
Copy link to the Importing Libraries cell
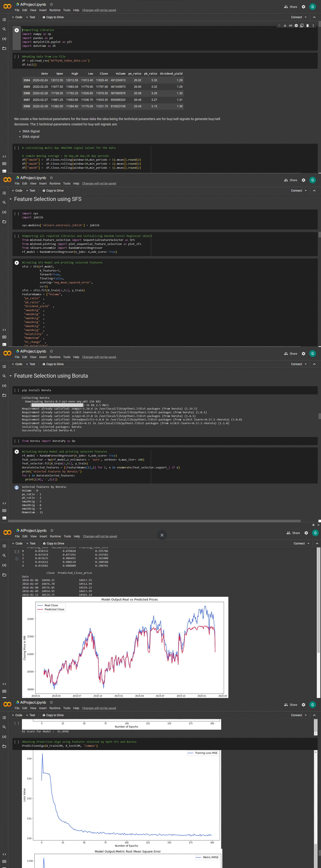point(290,26)
